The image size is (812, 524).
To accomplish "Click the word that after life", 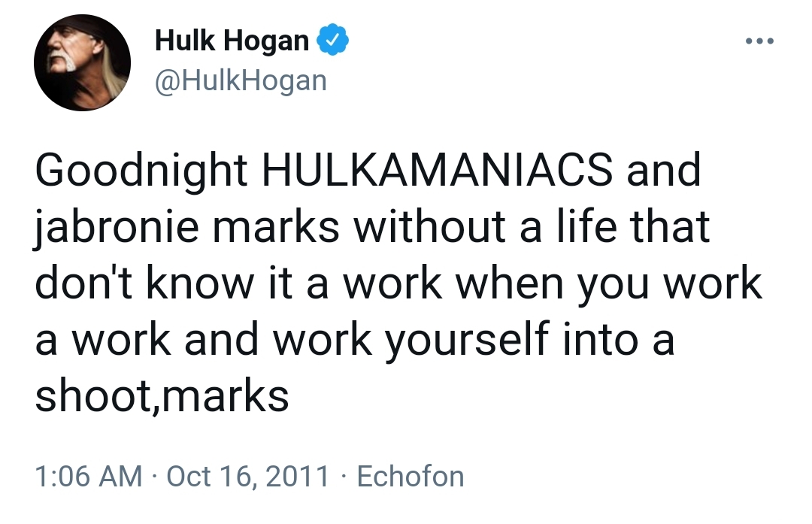I will [670, 226].
